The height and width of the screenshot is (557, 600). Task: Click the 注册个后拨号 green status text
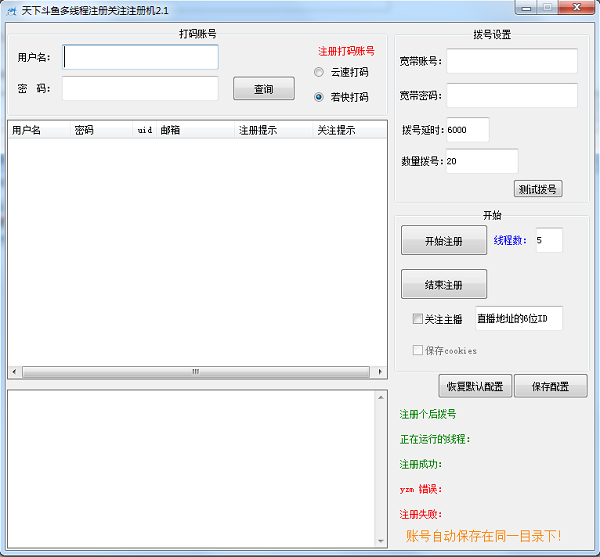[428, 414]
